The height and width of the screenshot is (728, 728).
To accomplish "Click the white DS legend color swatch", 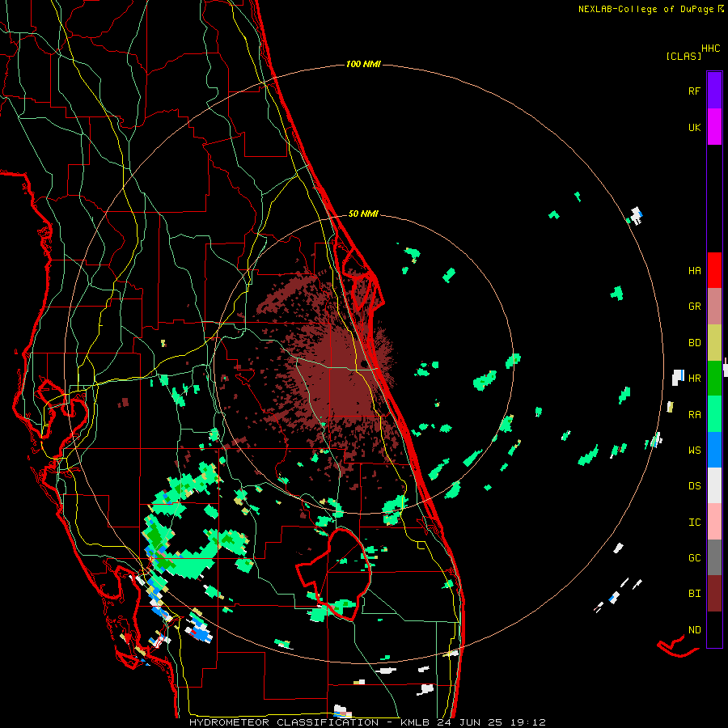I will pyautogui.click(x=714, y=485).
